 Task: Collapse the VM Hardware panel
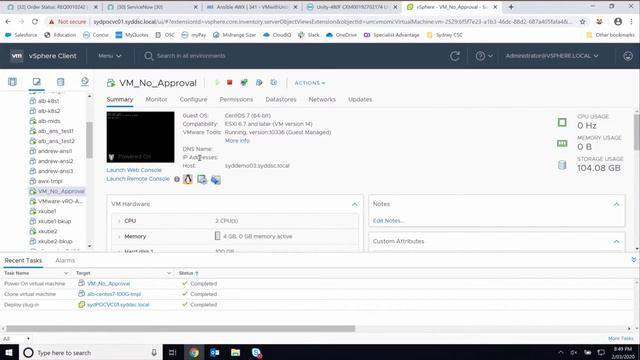pyautogui.click(x=354, y=204)
